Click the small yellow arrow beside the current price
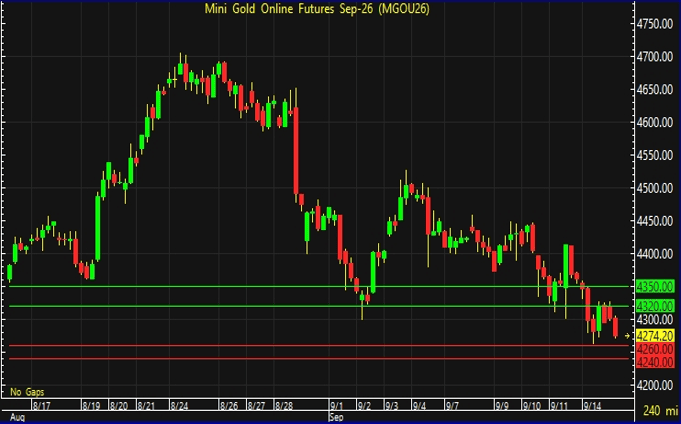This screenshot has width=681, height=424. [x=627, y=336]
